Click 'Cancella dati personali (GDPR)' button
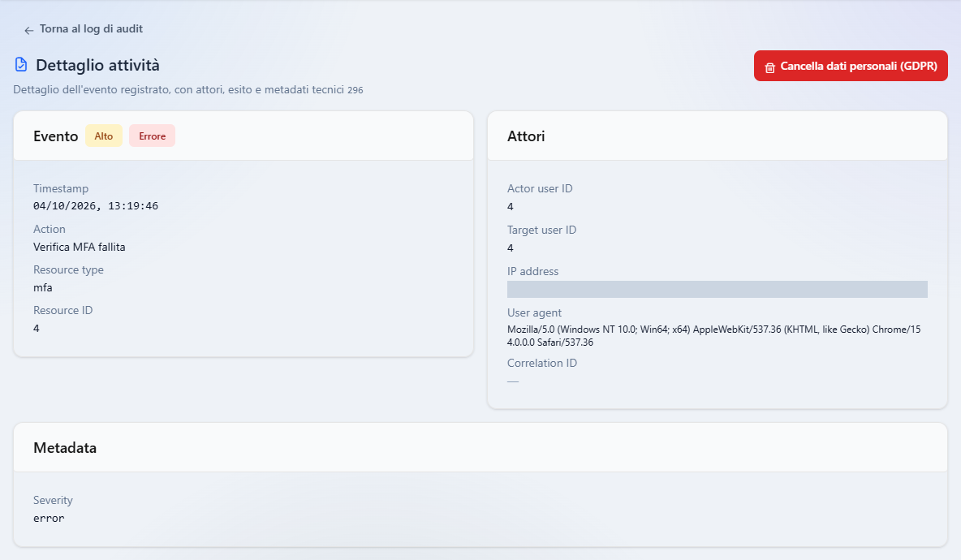This screenshot has width=961, height=560. (851, 66)
